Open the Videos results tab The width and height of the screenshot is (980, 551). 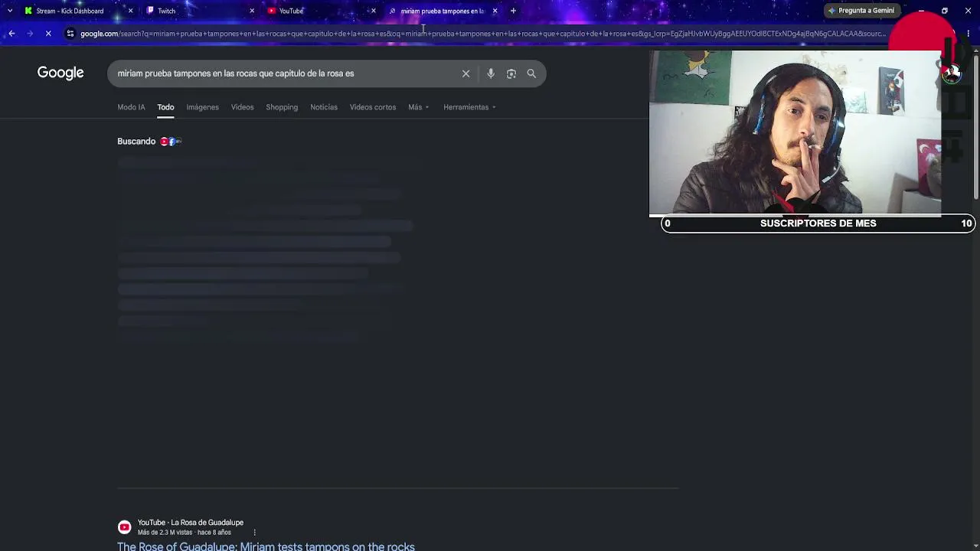(242, 107)
